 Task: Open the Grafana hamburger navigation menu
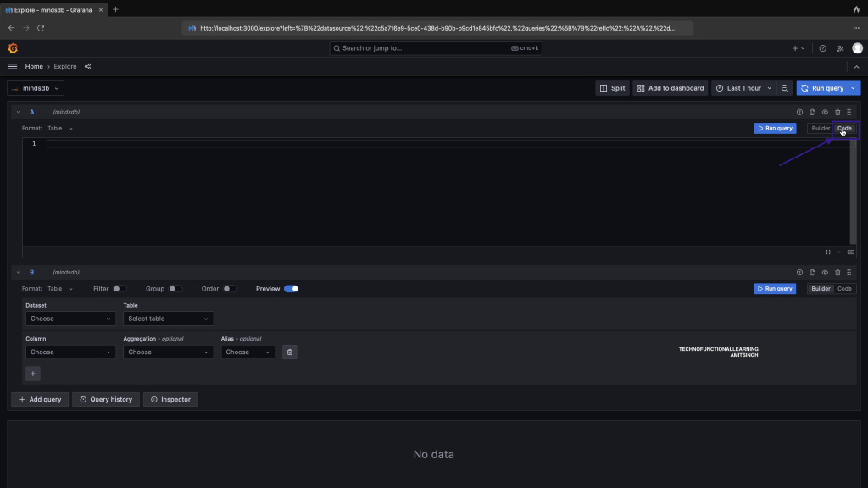pos(13,66)
